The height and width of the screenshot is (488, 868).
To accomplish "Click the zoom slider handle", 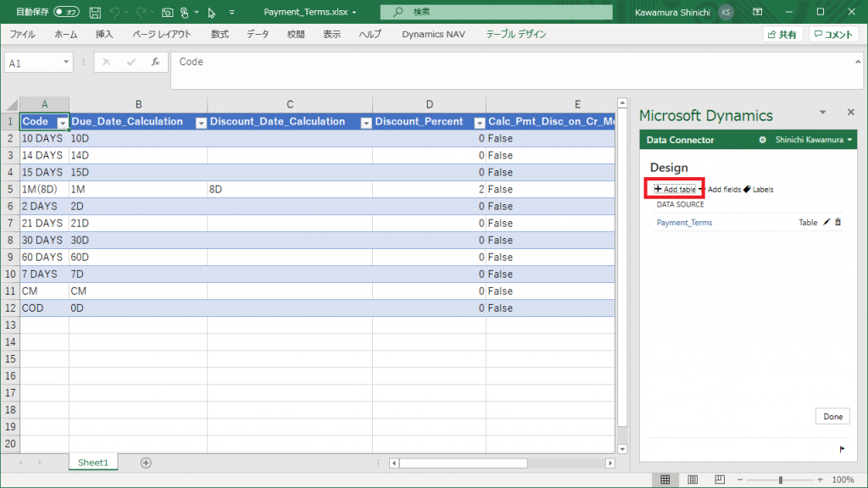I will tap(781, 480).
